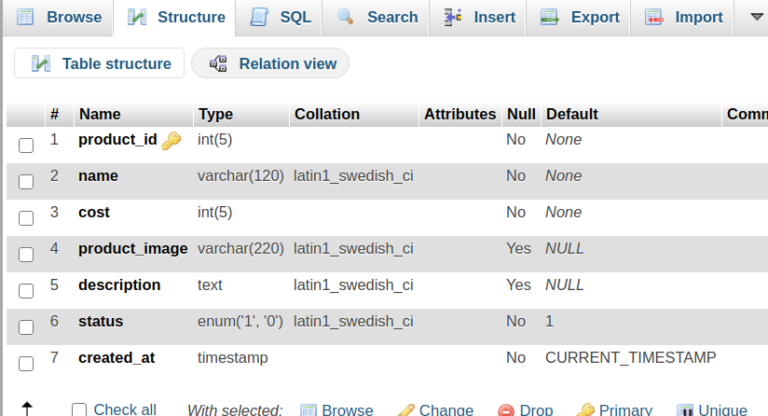Image resolution: width=768 pixels, height=416 pixels.
Task: Expand the More tabs dropdown arrow
Action: 757,17
